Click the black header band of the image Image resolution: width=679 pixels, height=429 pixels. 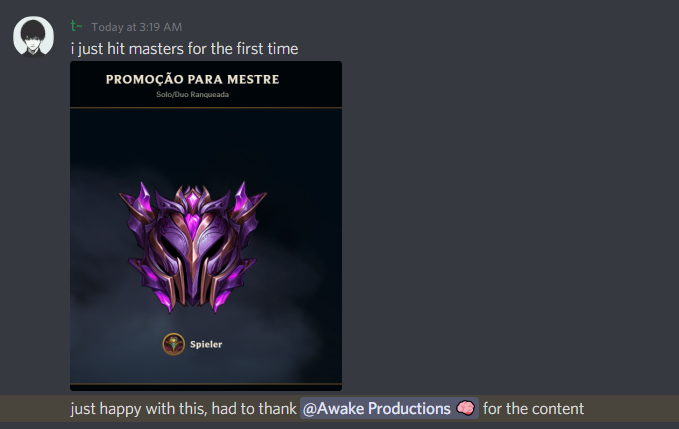pos(206,84)
